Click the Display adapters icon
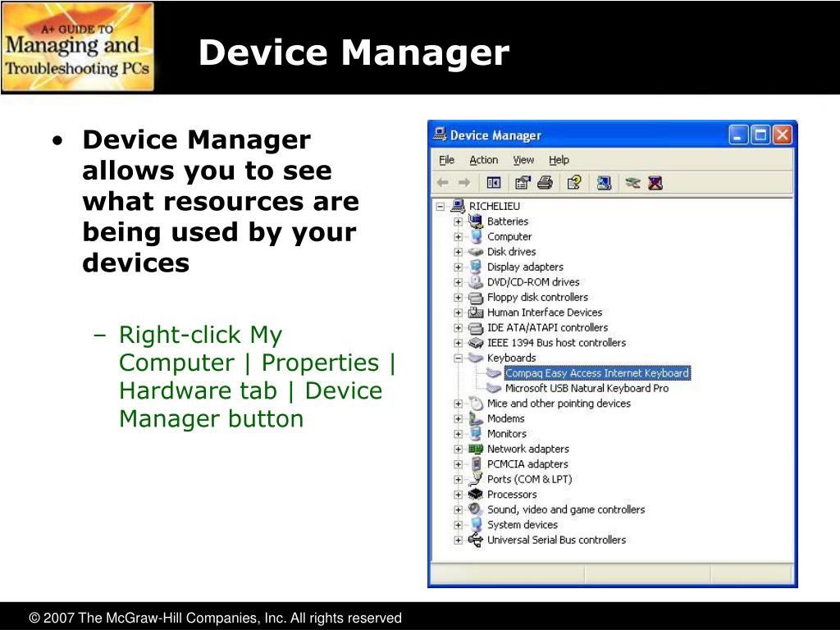 click(476, 267)
